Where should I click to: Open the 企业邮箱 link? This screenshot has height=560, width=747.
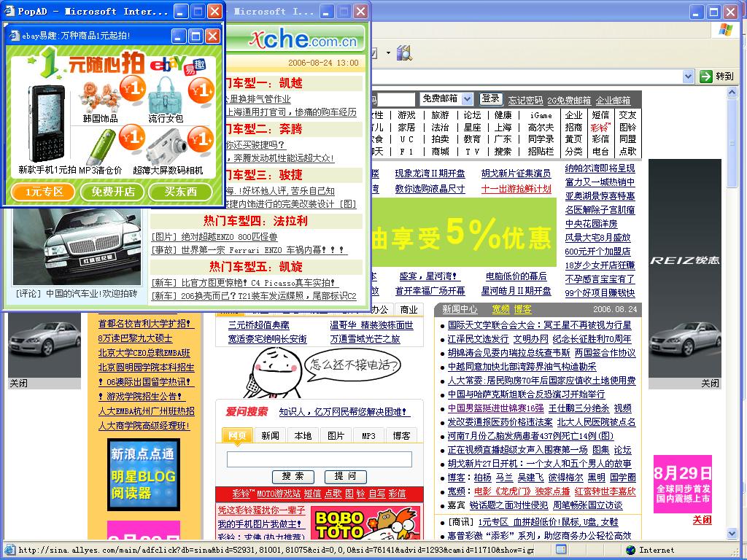(x=613, y=101)
